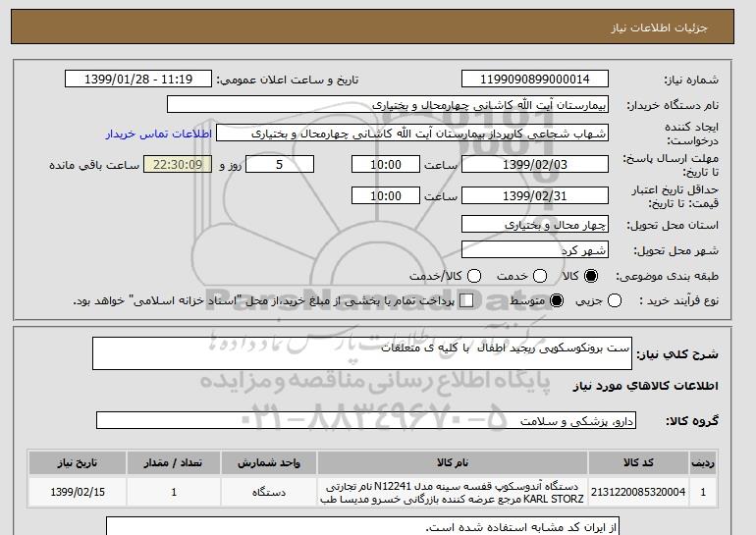This screenshot has height=535, width=756.
Task: Click the response deadline date 1399/02/03
Action: (535, 164)
